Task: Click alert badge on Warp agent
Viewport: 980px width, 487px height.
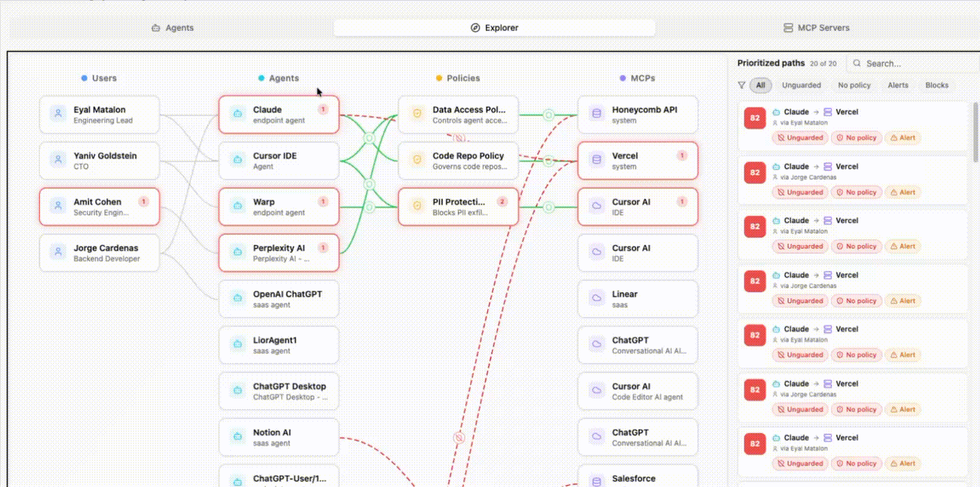Action: pos(323,202)
